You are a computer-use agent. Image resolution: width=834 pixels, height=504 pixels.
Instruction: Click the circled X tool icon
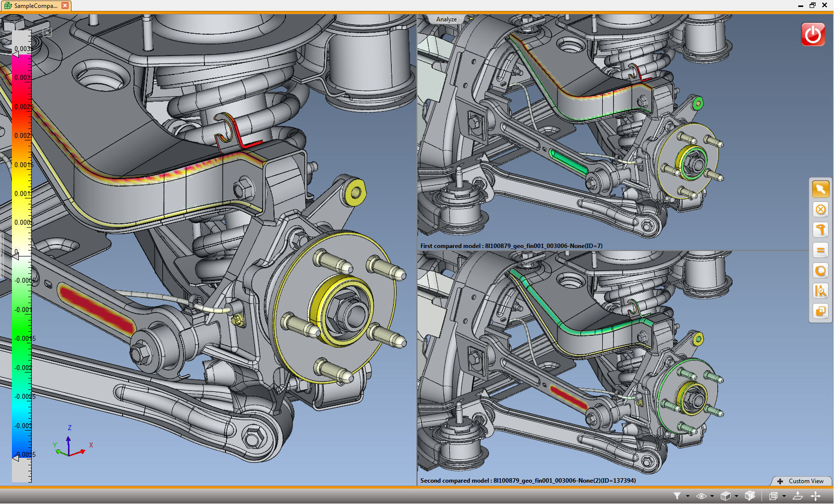click(x=820, y=209)
